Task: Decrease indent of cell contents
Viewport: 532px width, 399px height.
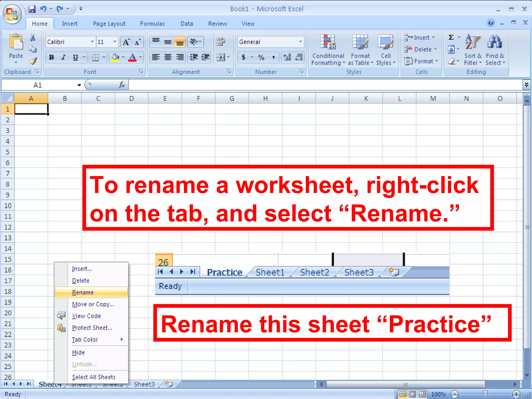Action: pos(194,57)
